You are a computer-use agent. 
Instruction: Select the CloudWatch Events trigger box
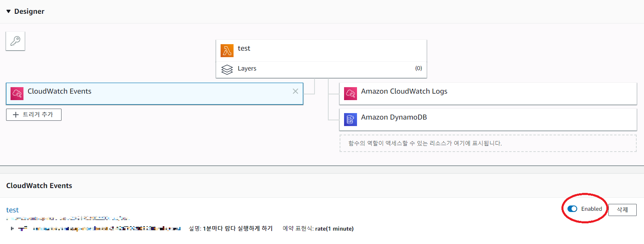155,94
